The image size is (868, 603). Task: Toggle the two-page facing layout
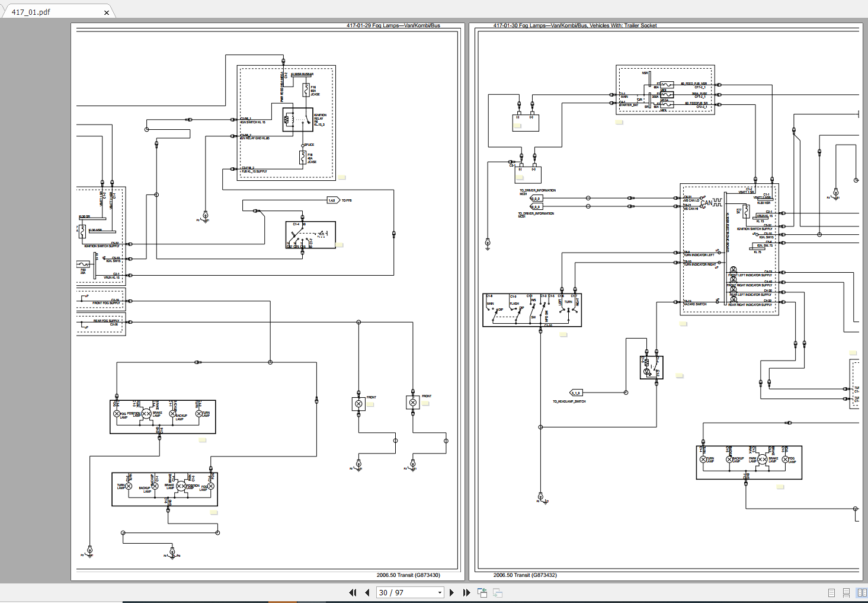click(861, 593)
